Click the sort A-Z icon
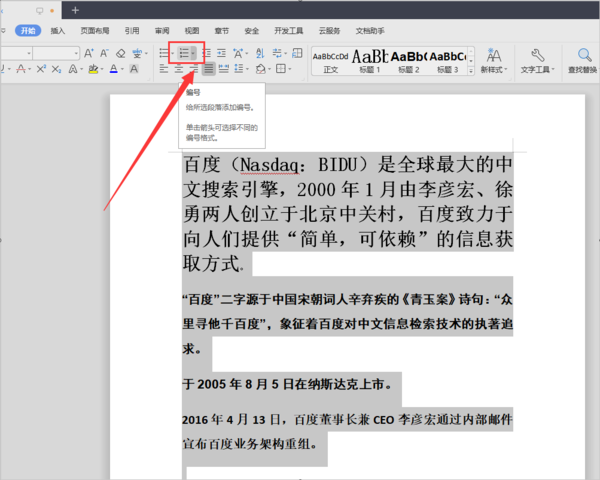The width and height of the screenshot is (600, 480). pyautogui.click(x=260, y=53)
